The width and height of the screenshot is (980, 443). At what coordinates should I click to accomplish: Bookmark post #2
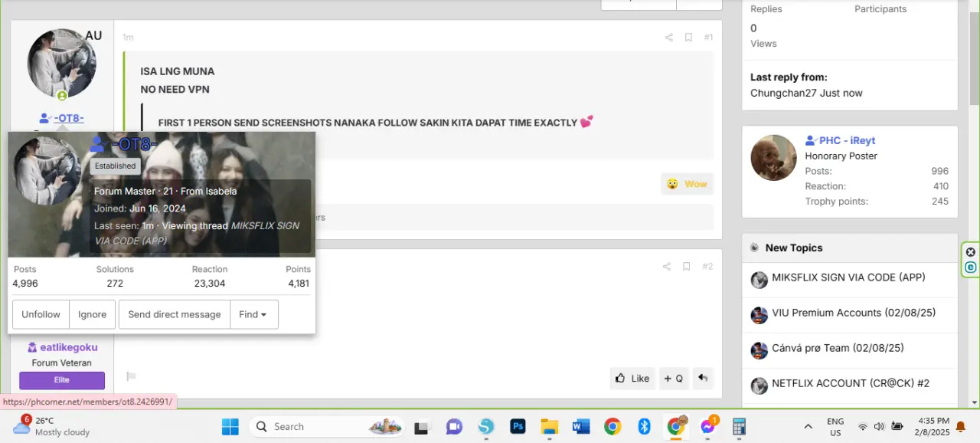[x=687, y=267]
